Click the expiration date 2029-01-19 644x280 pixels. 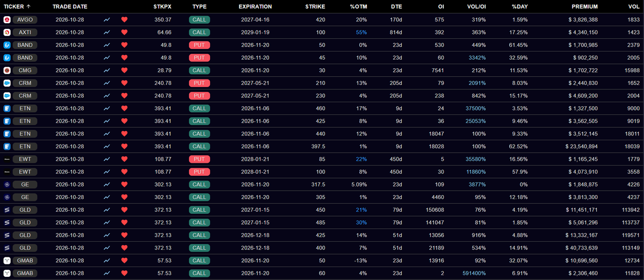tap(255, 32)
